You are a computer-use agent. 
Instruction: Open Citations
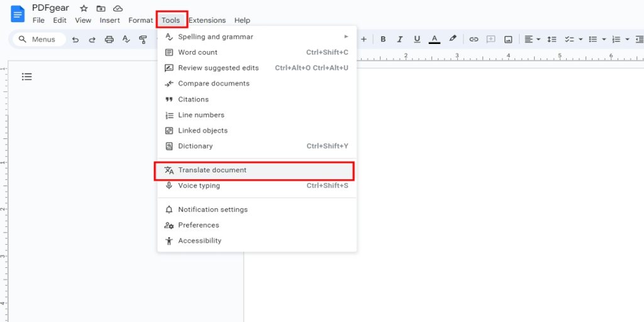click(257, 99)
